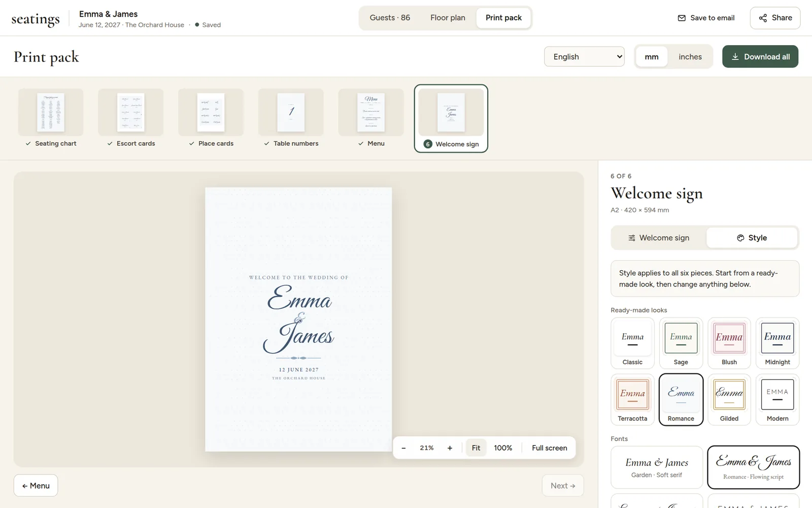Click the checkmark beside Place cards
The width and height of the screenshot is (812, 508).
(x=192, y=144)
